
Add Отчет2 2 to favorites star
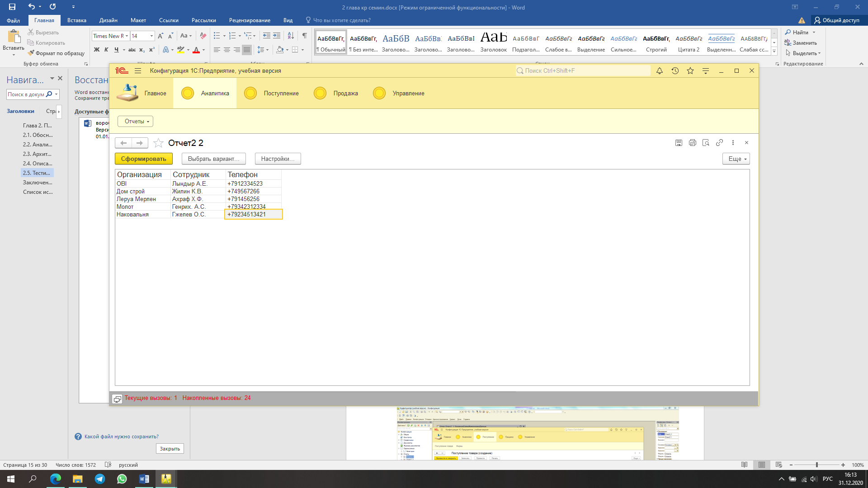(158, 143)
